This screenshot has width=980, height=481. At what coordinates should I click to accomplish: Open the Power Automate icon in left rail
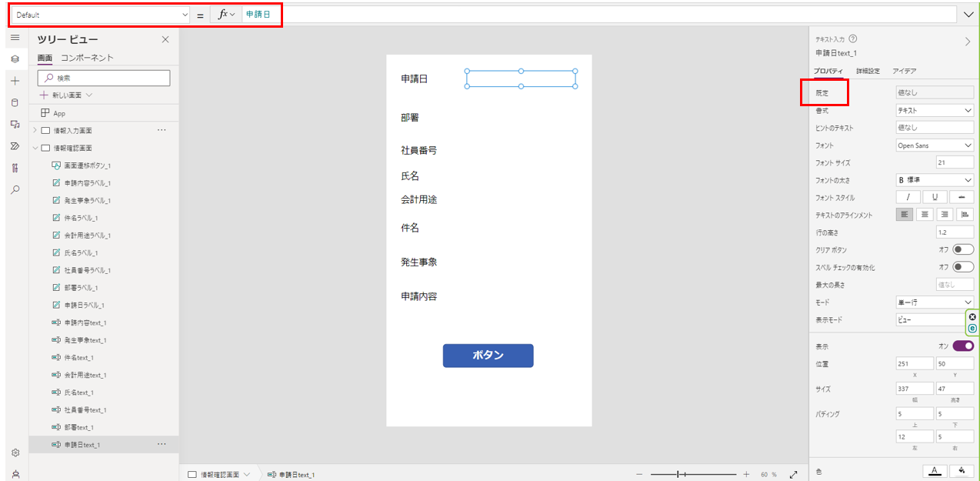(x=15, y=145)
